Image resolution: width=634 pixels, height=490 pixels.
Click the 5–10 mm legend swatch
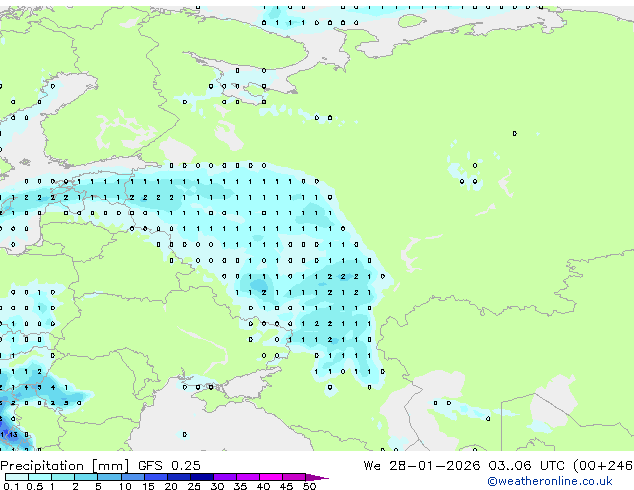(110, 477)
